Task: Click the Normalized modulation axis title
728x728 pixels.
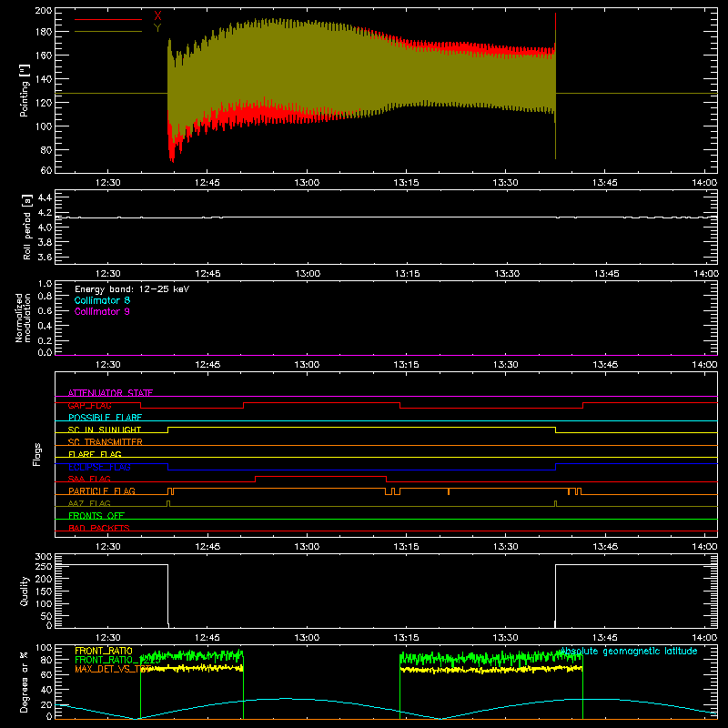Action: 23,318
